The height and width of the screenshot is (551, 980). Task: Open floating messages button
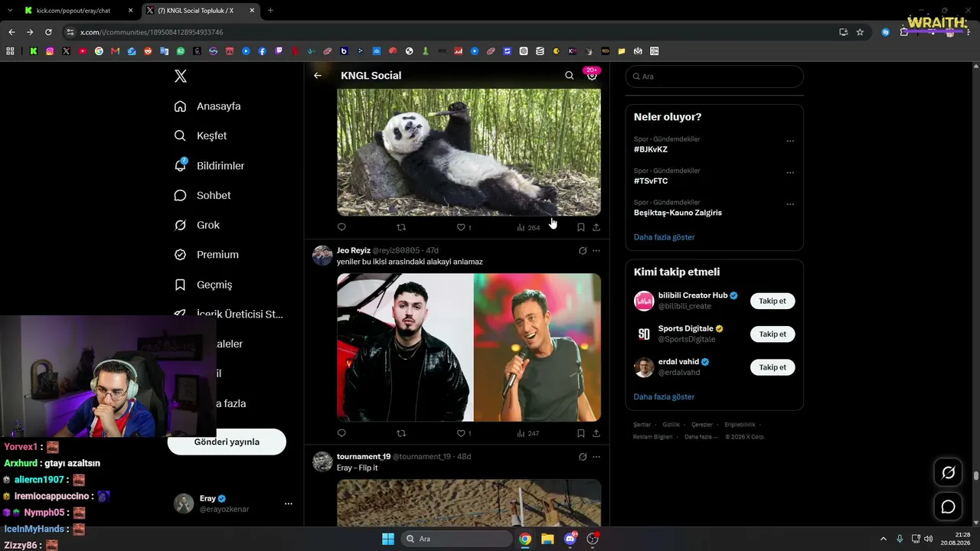pyautogui.click(x=948, y=507)
